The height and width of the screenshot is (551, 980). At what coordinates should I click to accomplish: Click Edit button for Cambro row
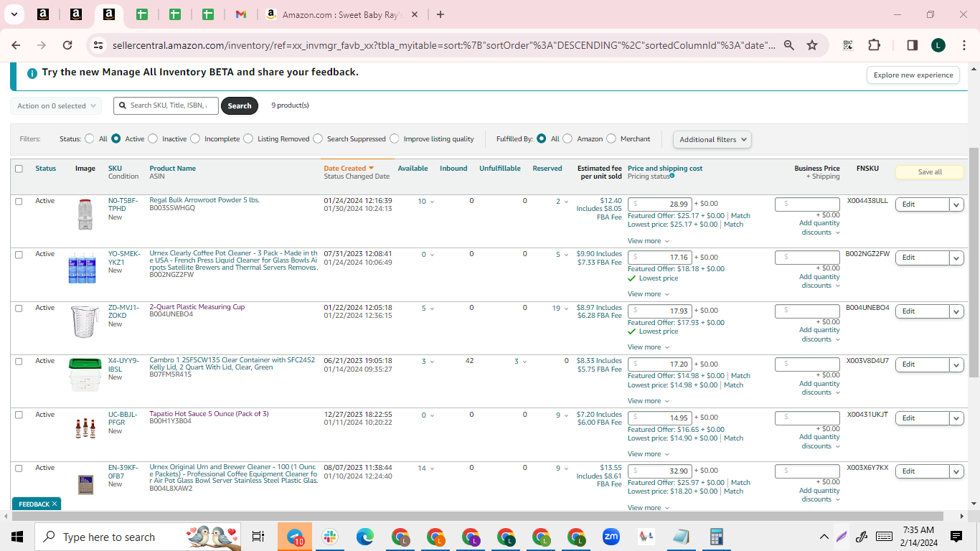pyautogui.click(x=922, y=364)
